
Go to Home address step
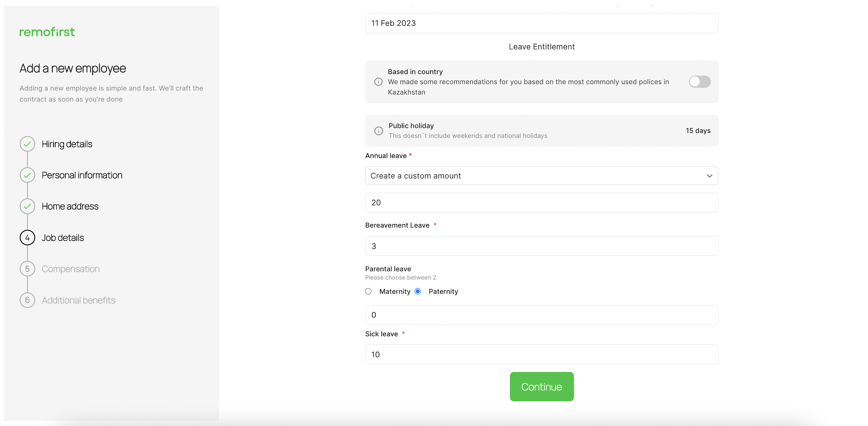pyautogui.click(x=70, y=207)
